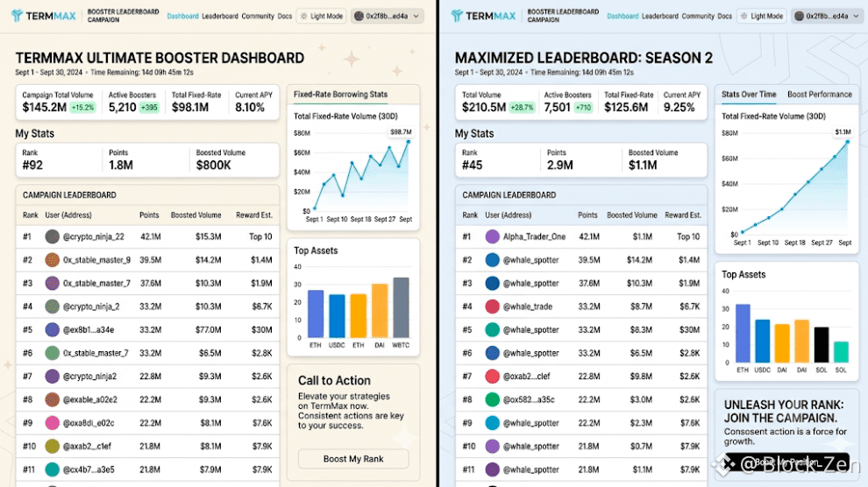
Task: Click the 8.10% Current APY value
Action: (x=250, y=107)
